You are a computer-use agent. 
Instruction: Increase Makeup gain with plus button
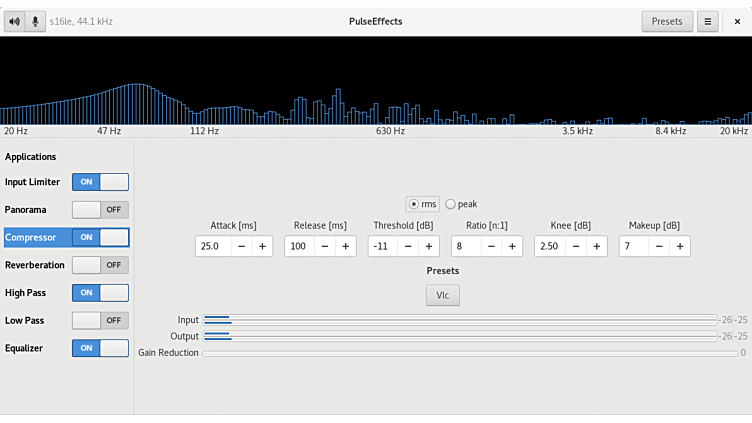click(x=680, y=246)
